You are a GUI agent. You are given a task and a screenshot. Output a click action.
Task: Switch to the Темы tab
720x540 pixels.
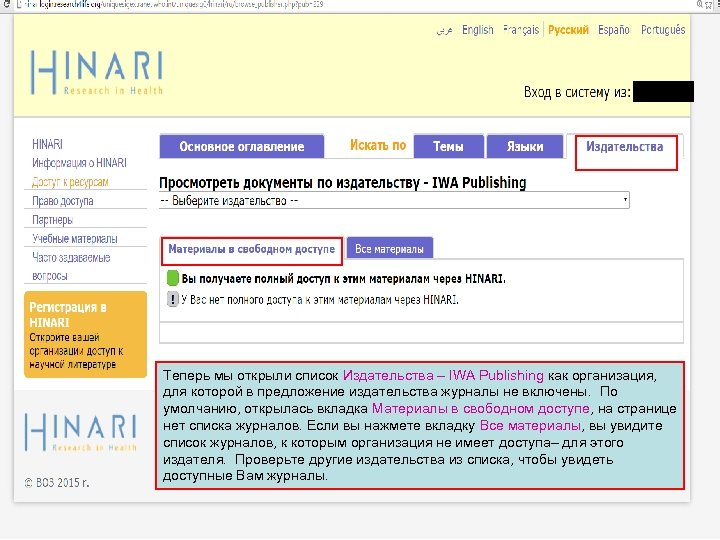click(x=448, y=146)
